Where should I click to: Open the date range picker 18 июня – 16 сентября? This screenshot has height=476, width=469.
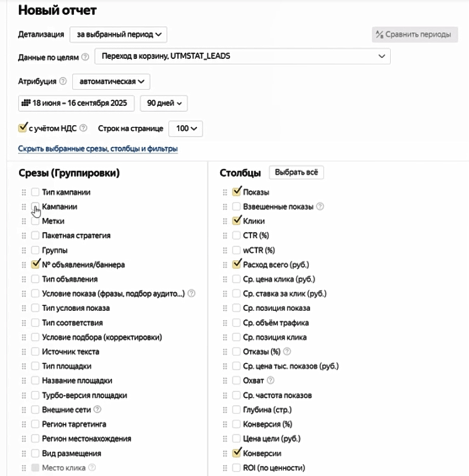pyautogui.click(x=74, y=103)
